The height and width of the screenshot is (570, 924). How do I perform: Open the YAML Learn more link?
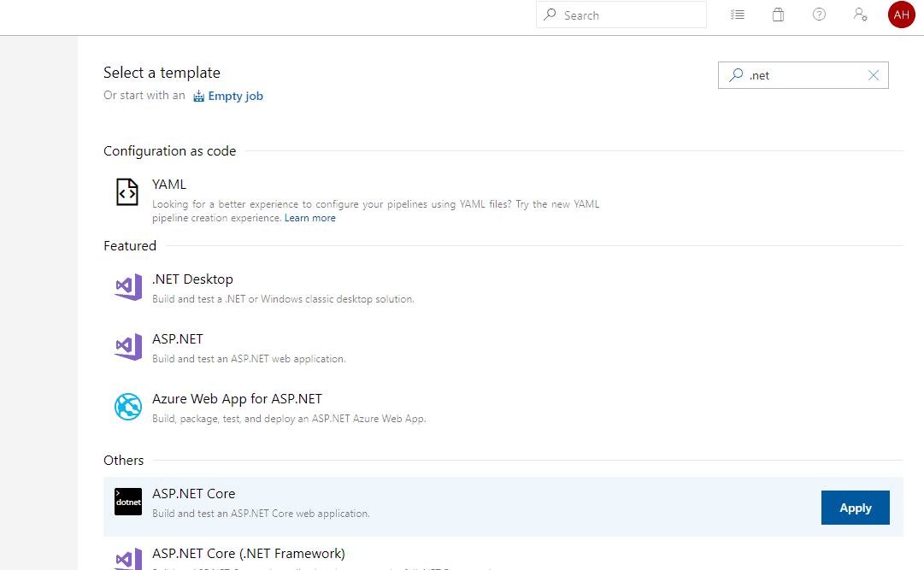pyautogui.click(x=310, y=218)
